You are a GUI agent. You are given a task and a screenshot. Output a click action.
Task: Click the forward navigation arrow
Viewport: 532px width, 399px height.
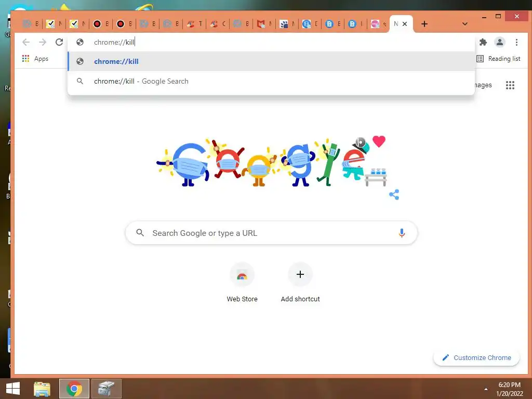pyautogui.click(x=43, y=42)
